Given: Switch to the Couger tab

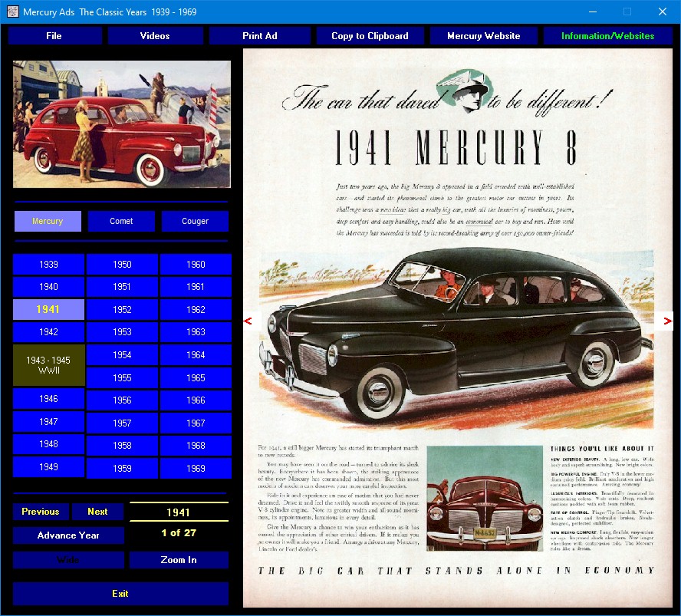Looking at the screenshot, I should point(195,221).
